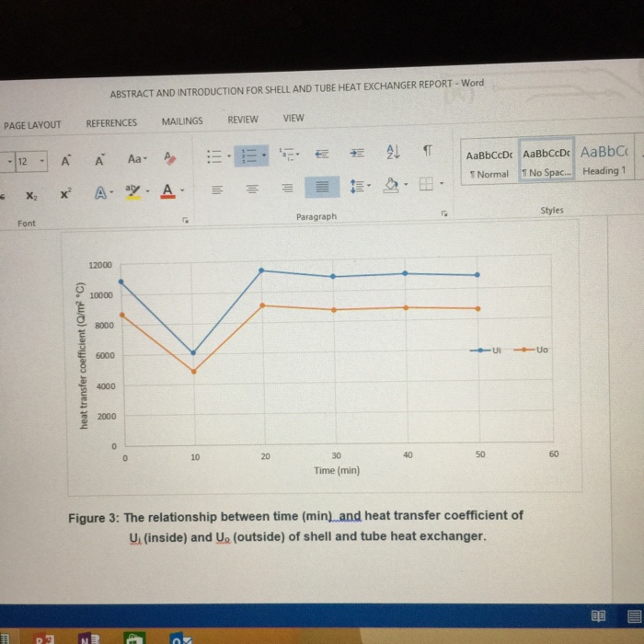Switch to the Review tab
This screenshot has width=644, height=644.
tap(243, 120)
